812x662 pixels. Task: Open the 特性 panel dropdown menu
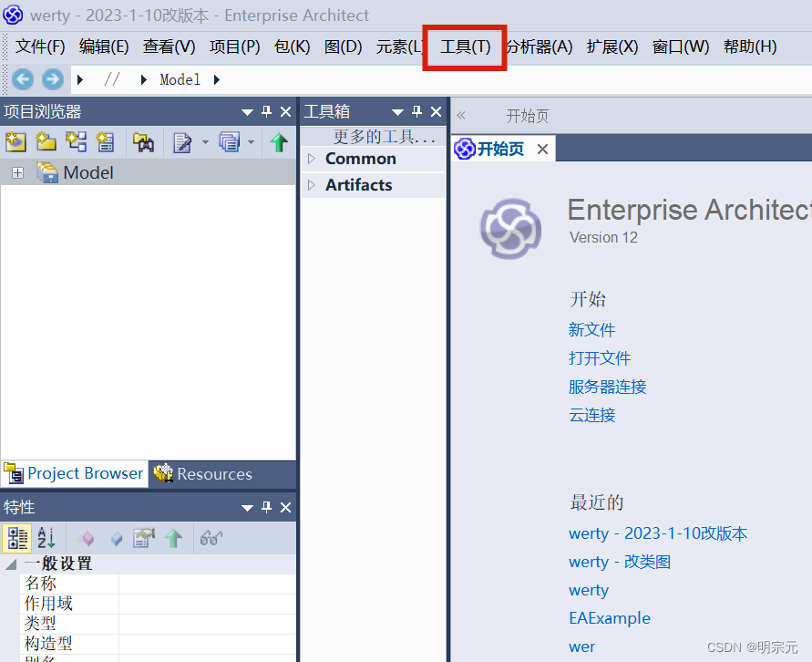247,508
